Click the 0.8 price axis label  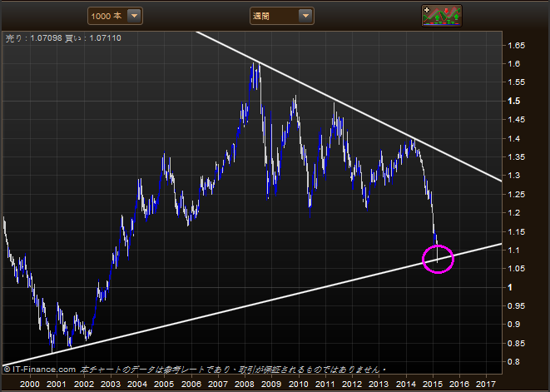click(514, 362)
